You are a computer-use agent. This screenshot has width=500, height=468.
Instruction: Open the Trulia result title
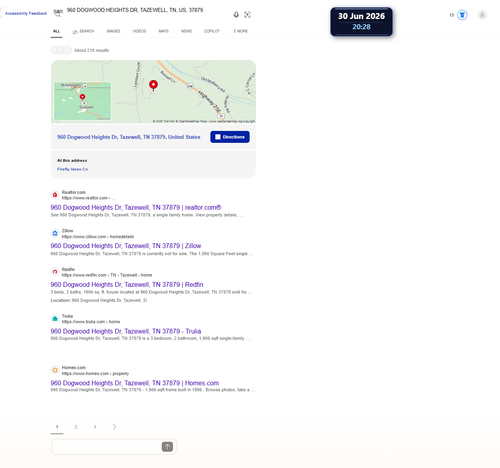(126, 331)
